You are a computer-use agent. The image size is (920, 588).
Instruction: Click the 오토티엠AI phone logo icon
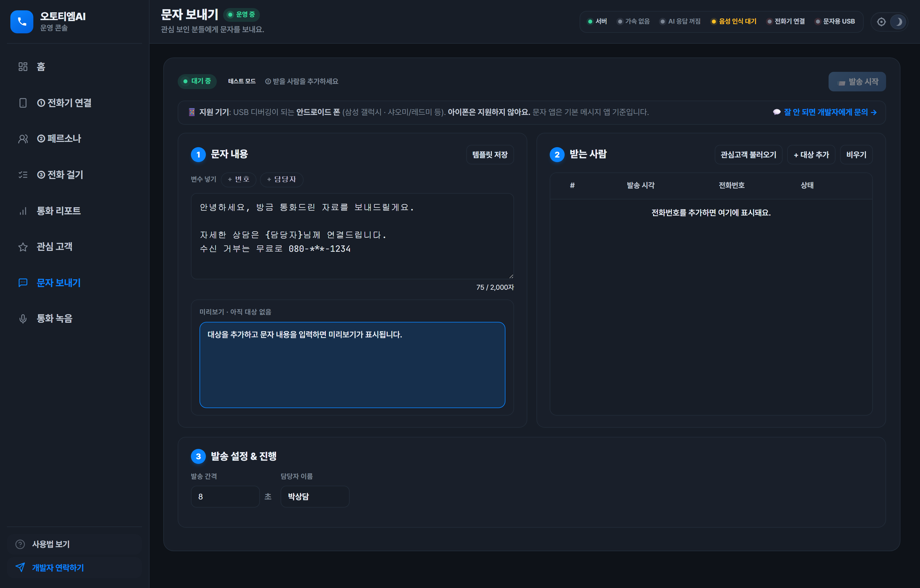[22, 22]
